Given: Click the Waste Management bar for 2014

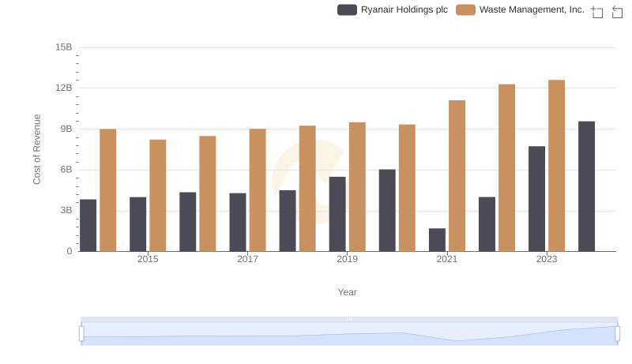Looking at the screenshot, I should 108,190.
